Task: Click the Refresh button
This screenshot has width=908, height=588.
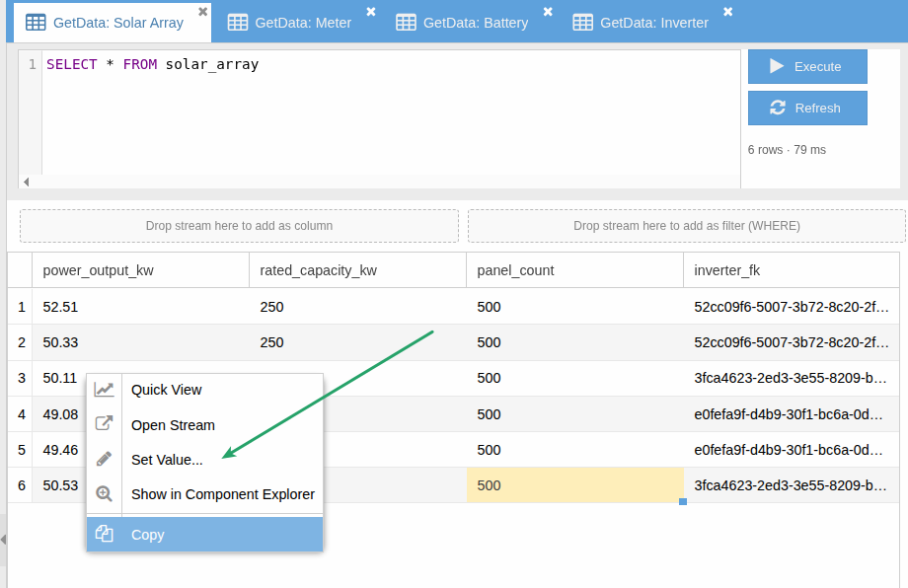Action: coord(807,108)
